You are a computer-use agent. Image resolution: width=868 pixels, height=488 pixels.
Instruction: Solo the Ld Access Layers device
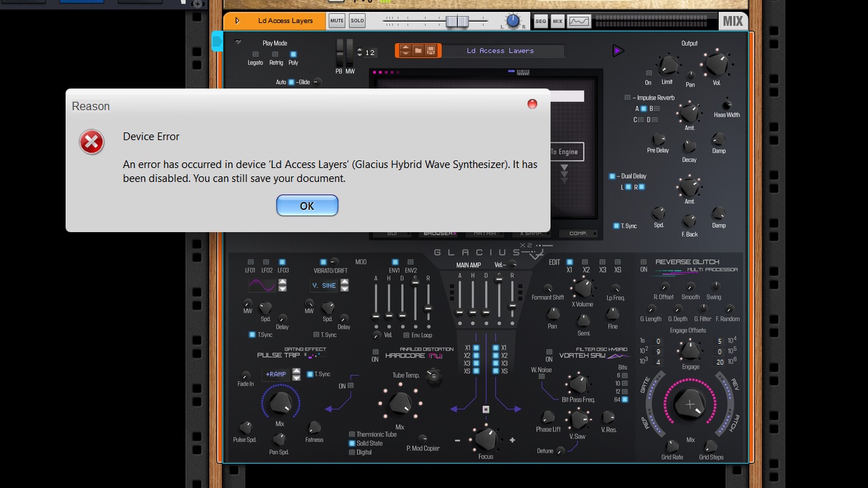[357, 21]
